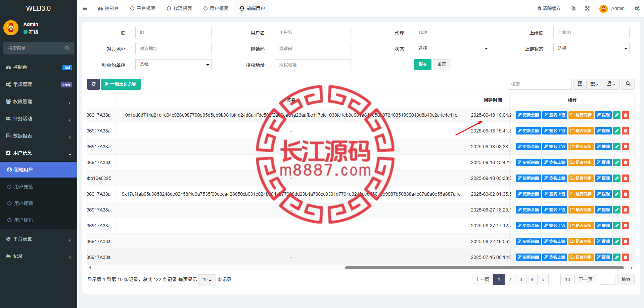Click the 一键更新余额 button
The image size is (644, 308).
coord(121,84)
